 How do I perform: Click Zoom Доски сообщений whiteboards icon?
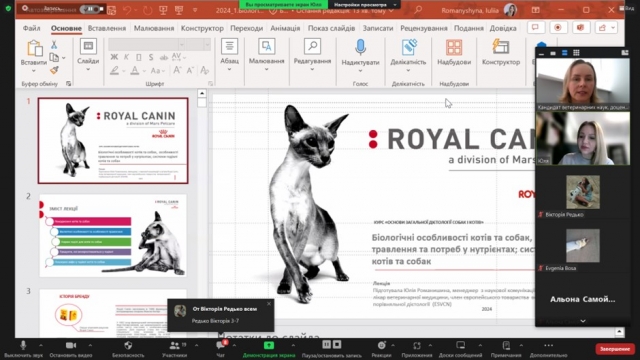(x=460, y=346)
